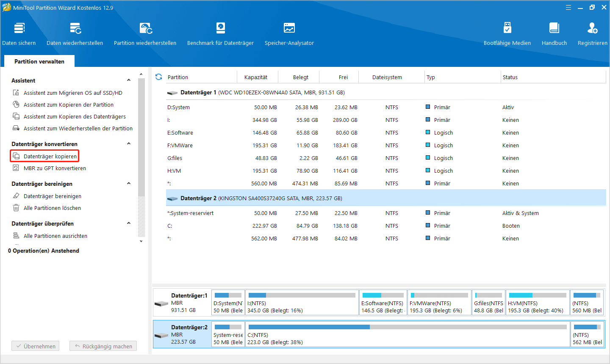Click E:Software(NTFS) block in disk map
Viewport: 610px width, 364px height.
[383, 302]
